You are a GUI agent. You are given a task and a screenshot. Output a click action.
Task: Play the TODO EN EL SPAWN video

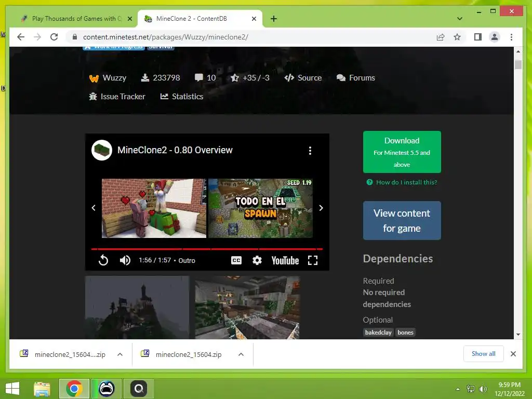click(261, 208)
